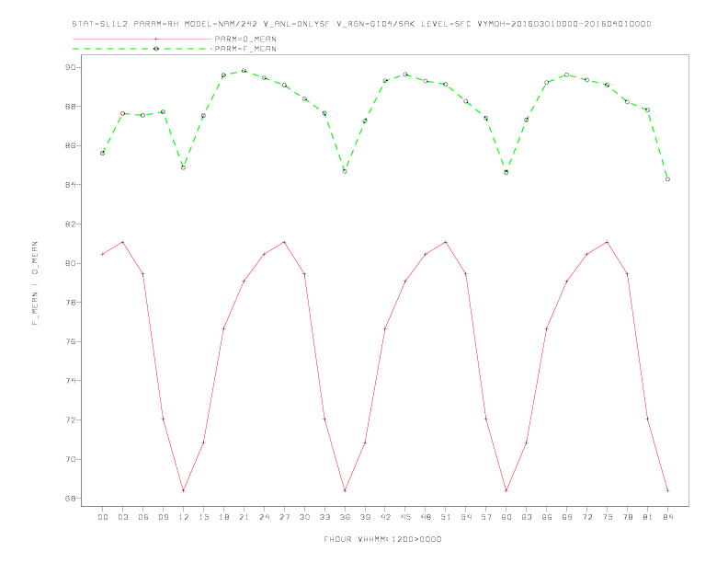Click the x-axis tick label 72

pos(587,517)
